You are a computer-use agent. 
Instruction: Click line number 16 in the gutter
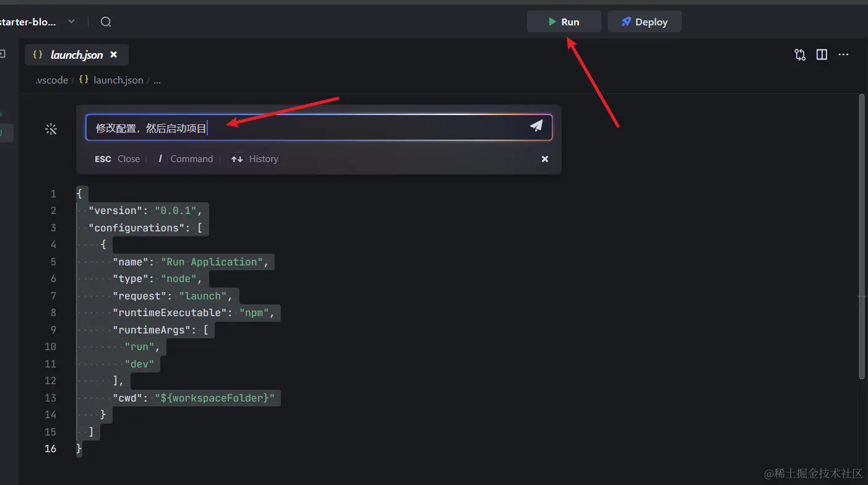(x=50, y=449)
